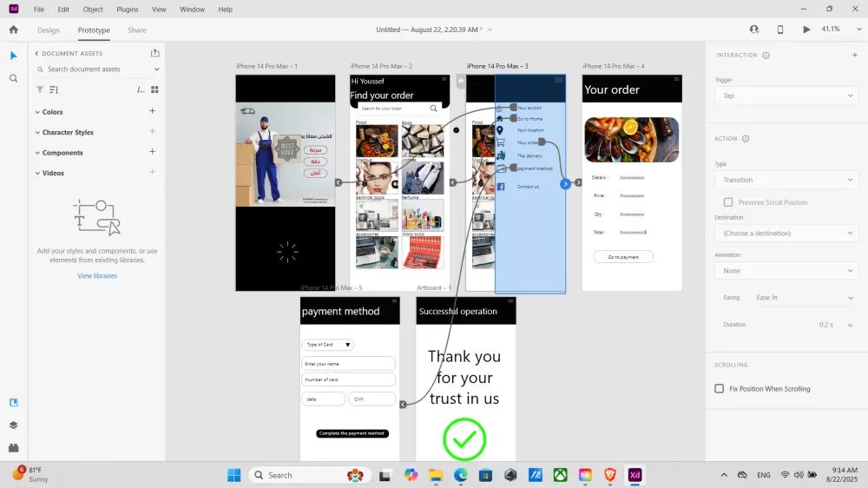Screen dimensions: 868x488
Task: Collapse the Character Styles section
Action: click(37, 132)
